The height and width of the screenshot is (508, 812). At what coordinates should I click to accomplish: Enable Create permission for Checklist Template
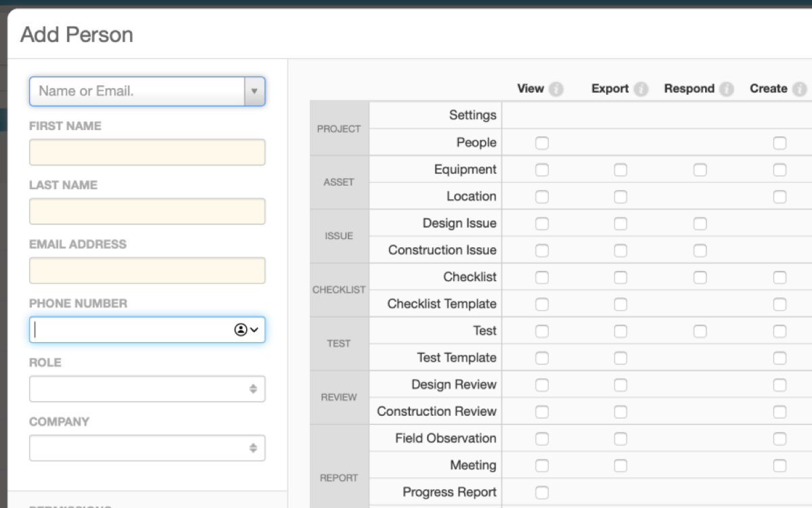click(780, 304)
